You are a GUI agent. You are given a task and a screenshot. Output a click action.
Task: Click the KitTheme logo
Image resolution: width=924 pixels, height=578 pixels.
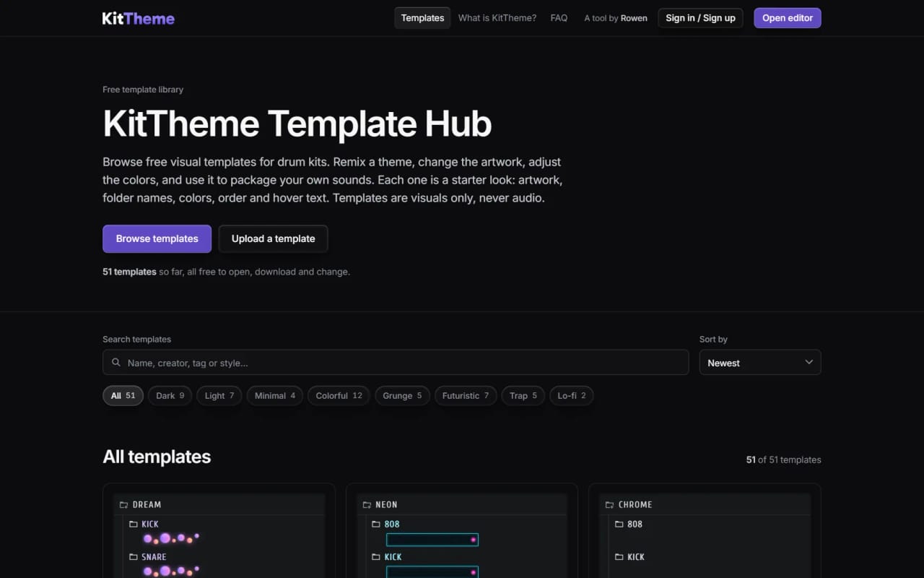tap(139, 18)
